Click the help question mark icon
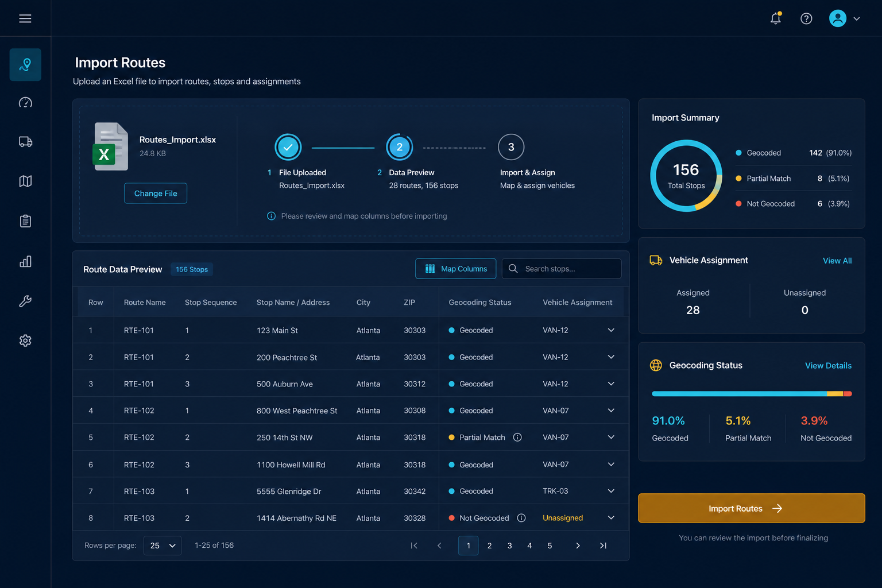The image size is (882, 588). point(806,18)
